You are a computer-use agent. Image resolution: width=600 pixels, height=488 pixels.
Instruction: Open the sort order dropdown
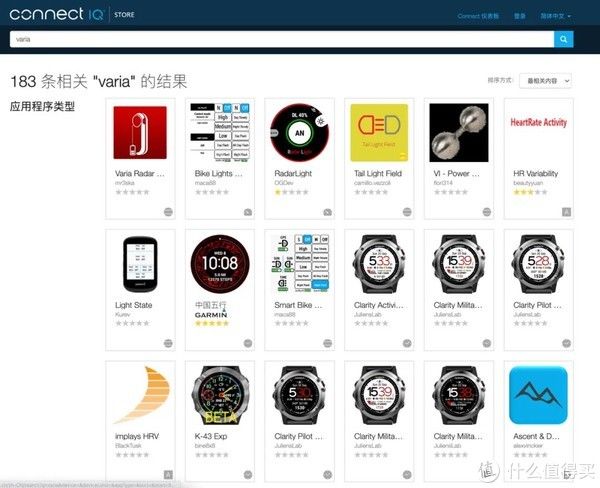(x=545, y=81)
